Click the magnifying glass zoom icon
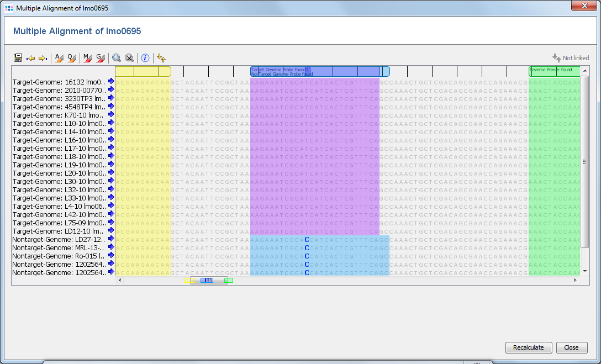Image resolution: width=601 pixels, height=364 pixels. (117, 58)
